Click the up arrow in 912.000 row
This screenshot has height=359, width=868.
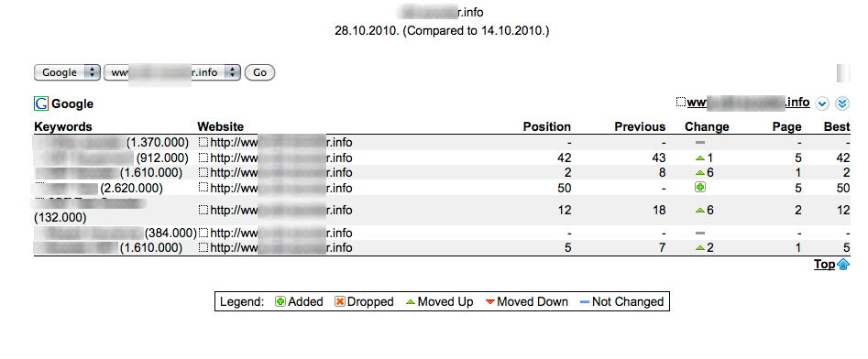pyautogui.click(x=699, y=158)
